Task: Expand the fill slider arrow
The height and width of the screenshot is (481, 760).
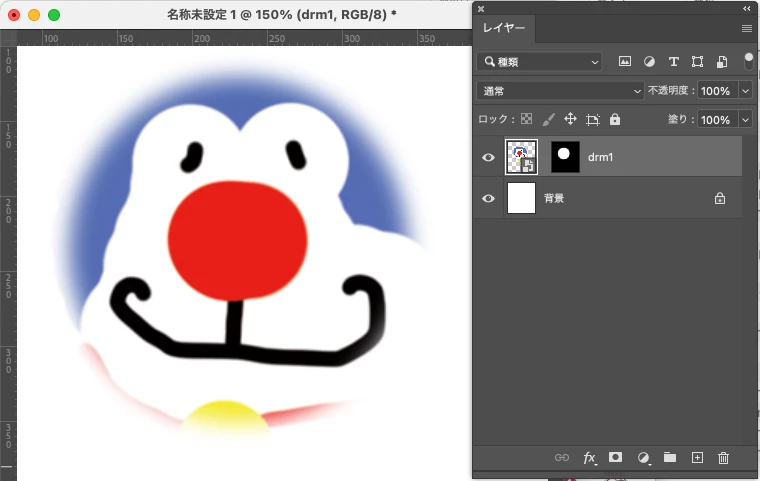Action: pos(745,120)
